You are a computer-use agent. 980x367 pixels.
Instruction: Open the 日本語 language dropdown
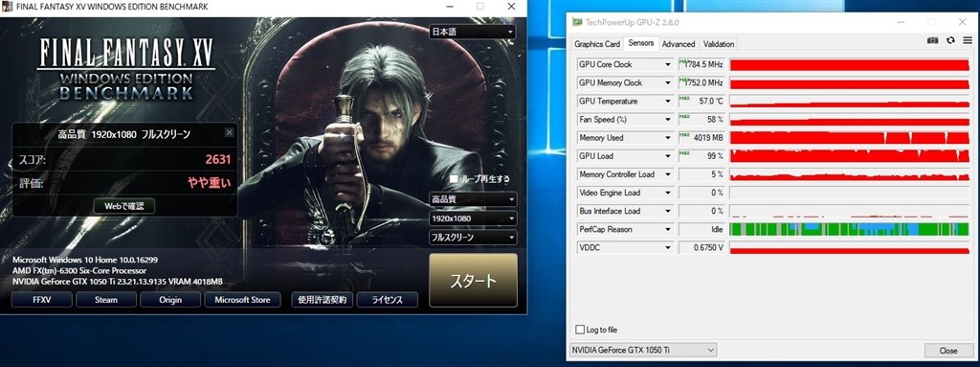473,32
